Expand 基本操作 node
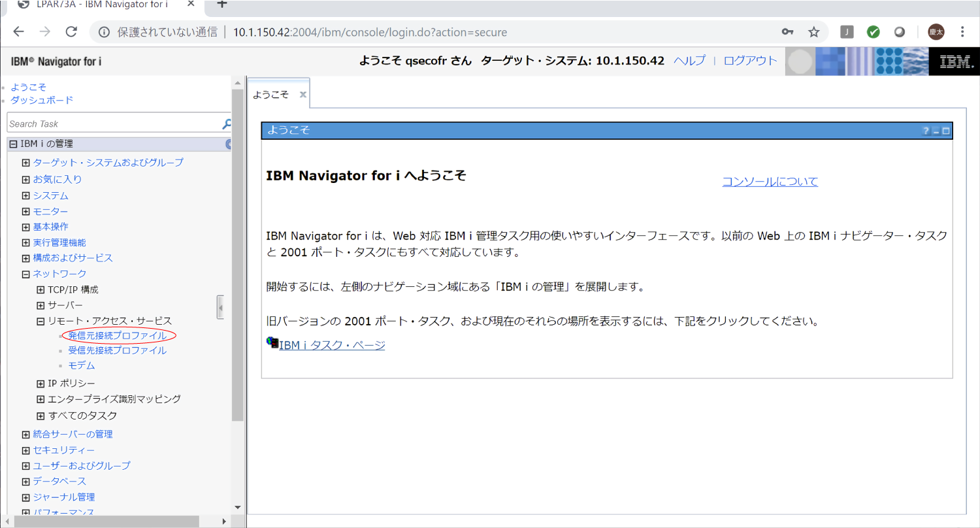 25,227
